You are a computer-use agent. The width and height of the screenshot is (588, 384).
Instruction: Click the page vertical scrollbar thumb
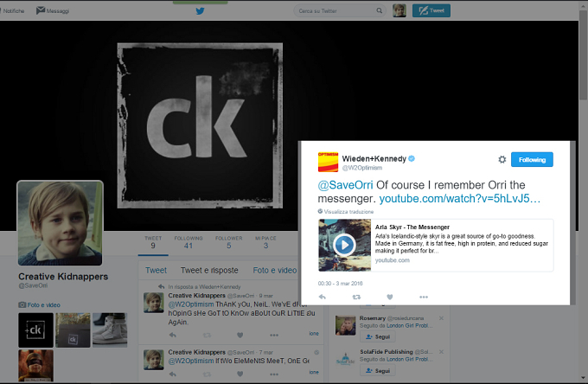click(583, 54)
